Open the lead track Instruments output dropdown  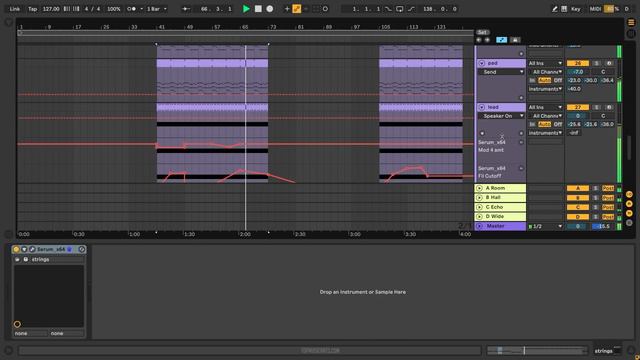tap(545, 133)
